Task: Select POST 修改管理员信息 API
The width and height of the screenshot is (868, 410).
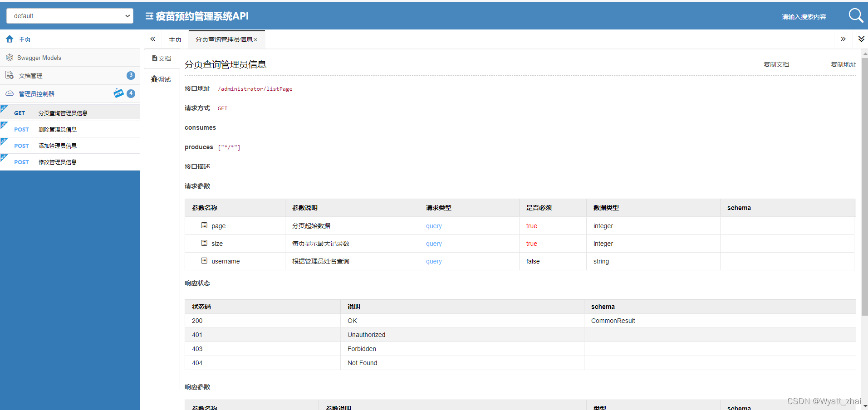Action: click(70, 162)
